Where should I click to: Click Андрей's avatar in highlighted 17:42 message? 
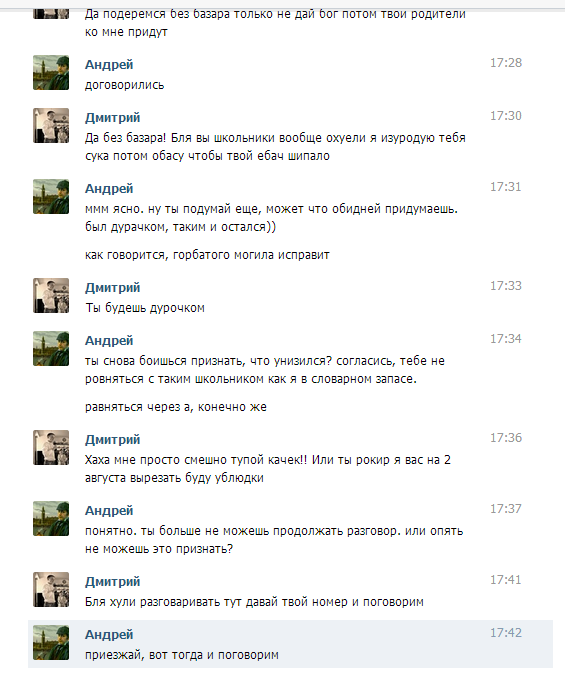click(x=51, y=642)
